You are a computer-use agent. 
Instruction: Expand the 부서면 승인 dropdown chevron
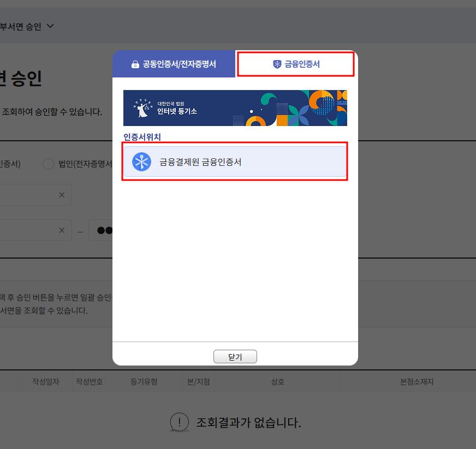click(50, 26)
